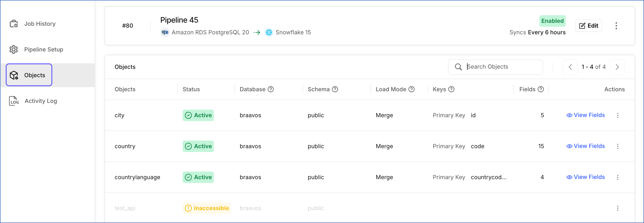This screenshot has width=644, height=223.
Task: Click the Objects cube icon in sidebar
Action: [x=14, y=75]
